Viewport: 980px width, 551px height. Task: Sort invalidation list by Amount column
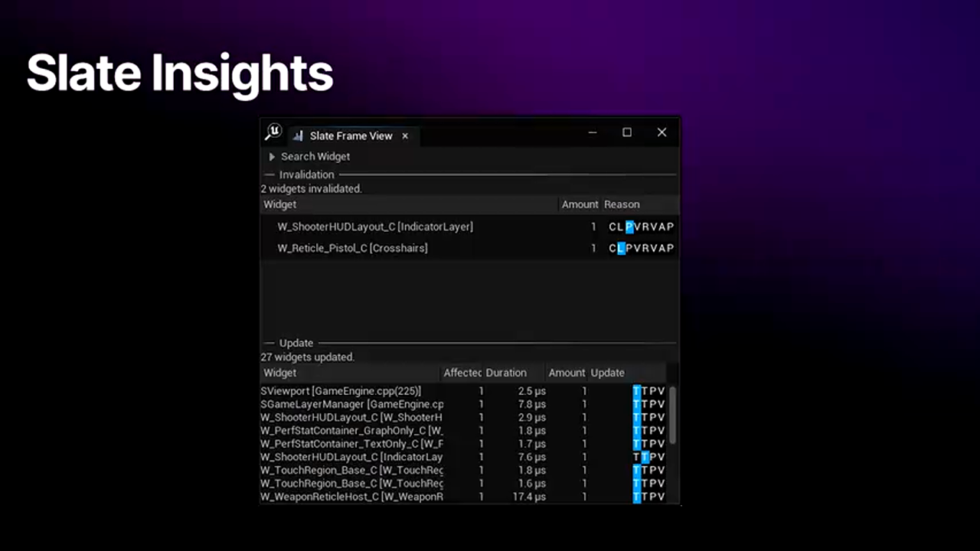pos(580,204)
